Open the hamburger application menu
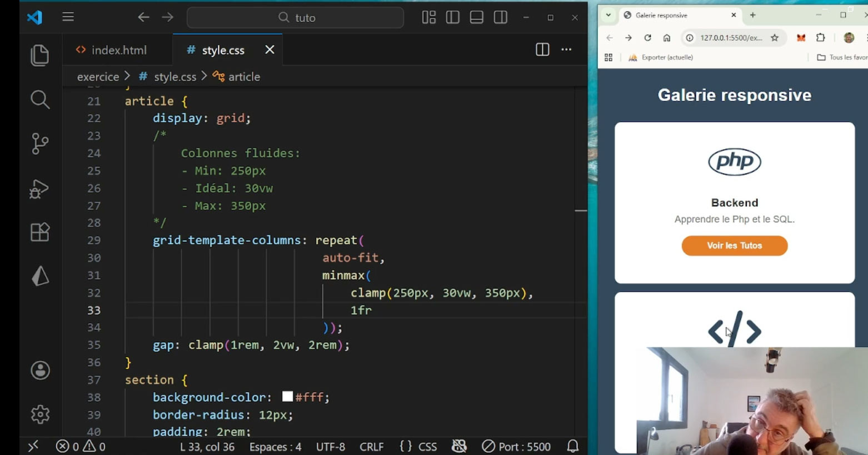Screen dimensions: 868x455 [68, 17]
